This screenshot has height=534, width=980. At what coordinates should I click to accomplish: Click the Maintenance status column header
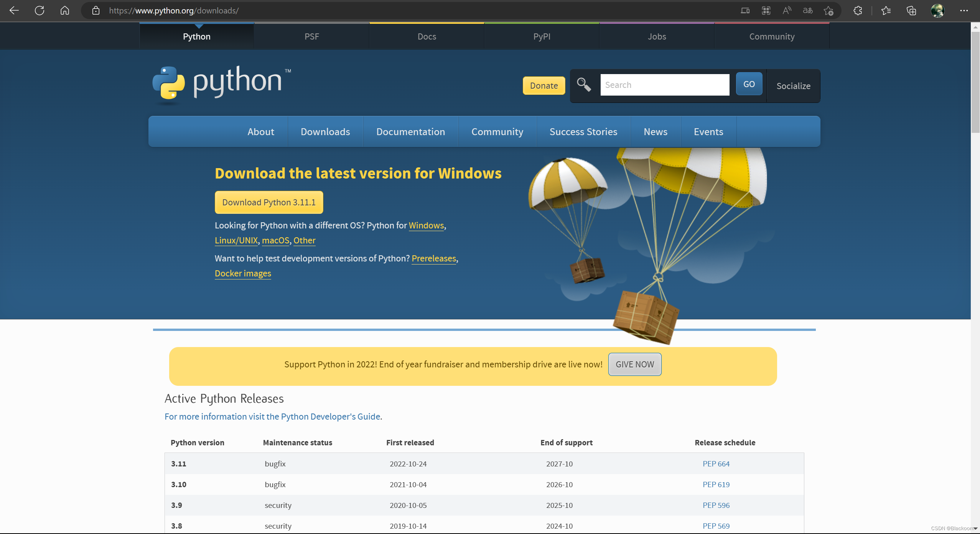(x=298, y=443)
